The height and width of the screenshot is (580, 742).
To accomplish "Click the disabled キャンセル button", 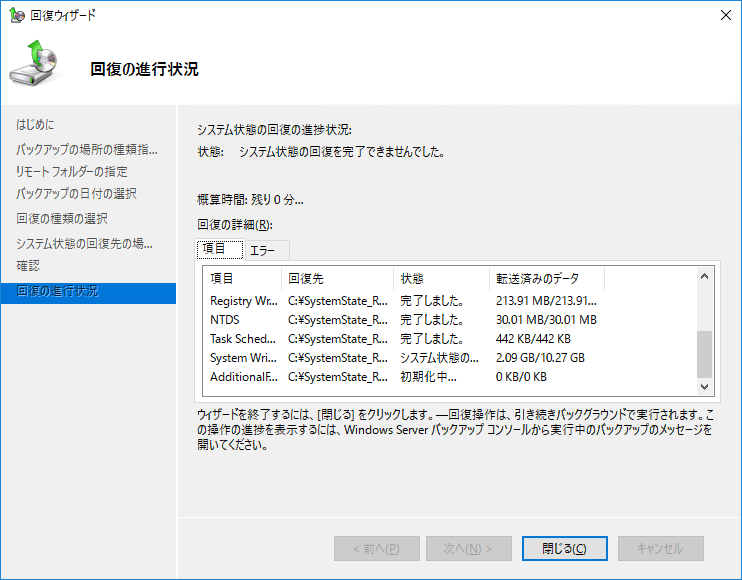I will pos(660,548).
